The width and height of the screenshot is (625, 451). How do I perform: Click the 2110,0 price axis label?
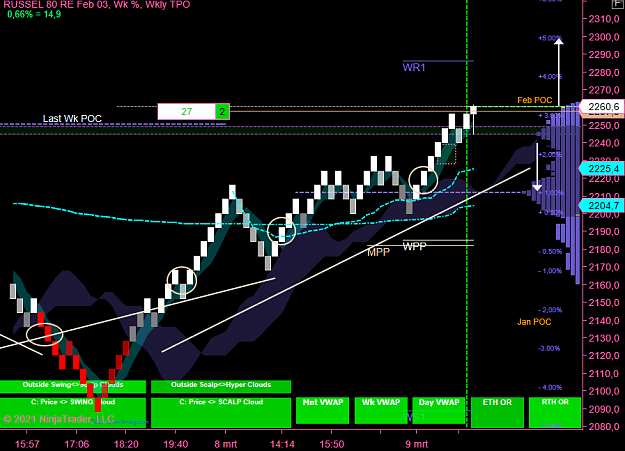(603, 374)
